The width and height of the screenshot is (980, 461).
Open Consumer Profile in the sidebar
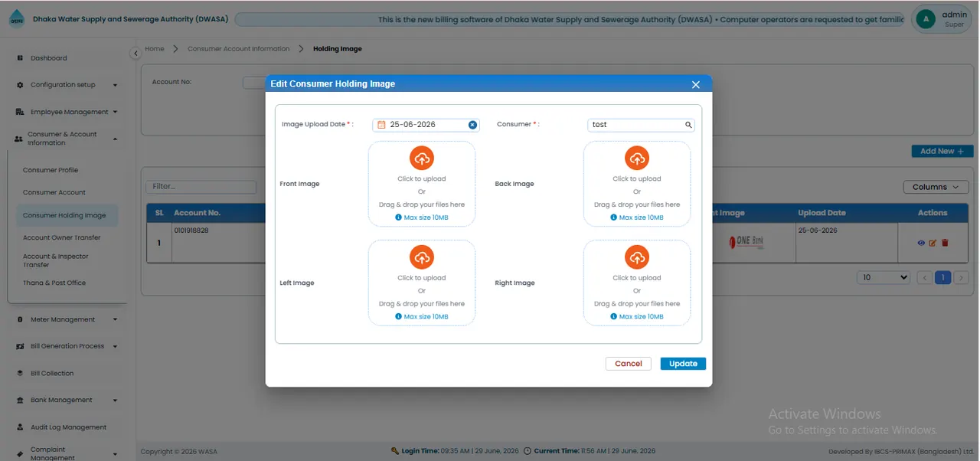tap(51, 170)
